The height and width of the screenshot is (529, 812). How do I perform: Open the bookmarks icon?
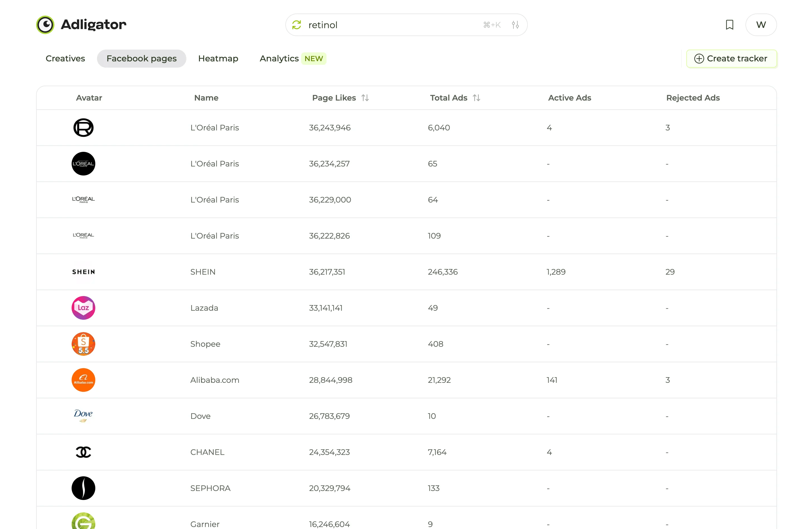coord(729,25)
